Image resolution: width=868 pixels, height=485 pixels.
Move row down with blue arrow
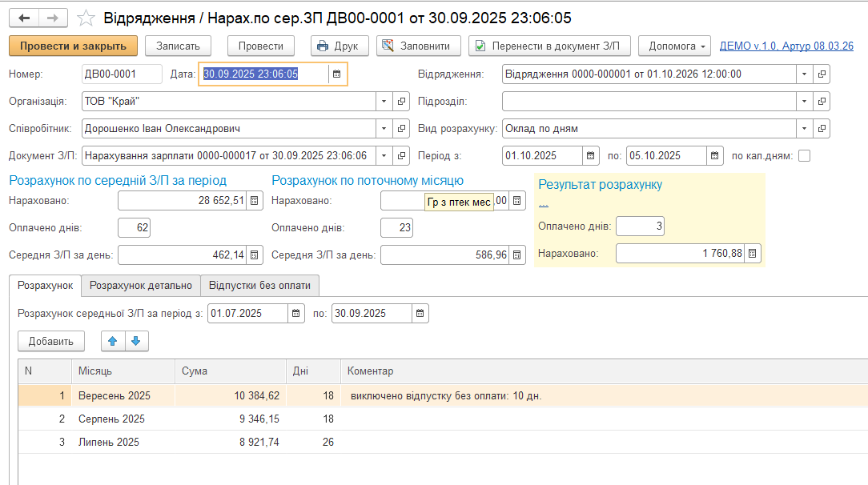click(136, 342)
